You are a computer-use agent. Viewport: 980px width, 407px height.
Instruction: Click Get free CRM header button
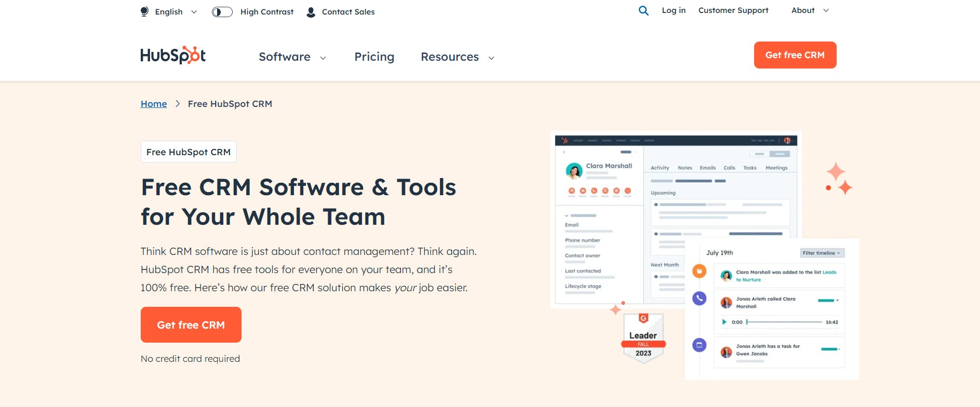click(x=795, y=55)
